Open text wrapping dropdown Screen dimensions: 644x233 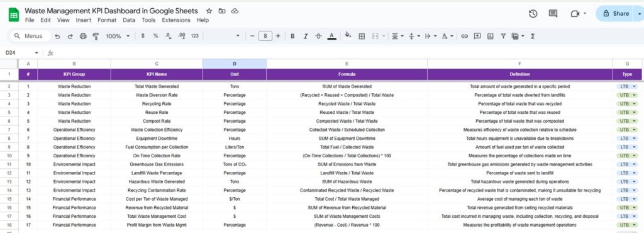(x=430, y=36)
